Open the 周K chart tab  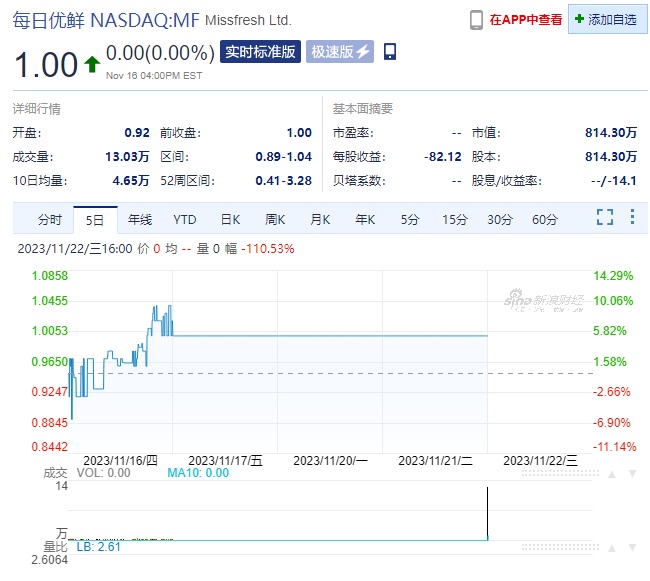pos(275,219)
